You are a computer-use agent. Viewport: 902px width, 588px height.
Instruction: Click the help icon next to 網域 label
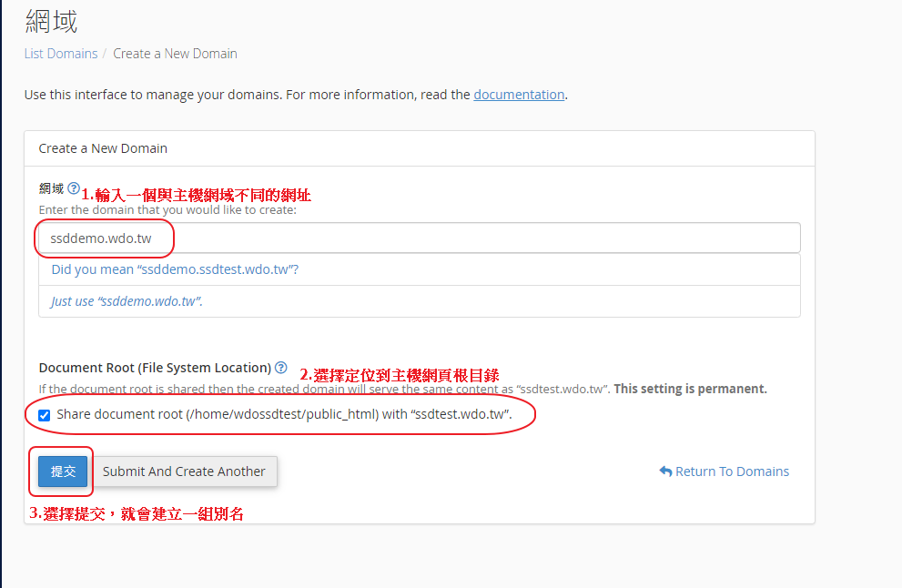74,188
